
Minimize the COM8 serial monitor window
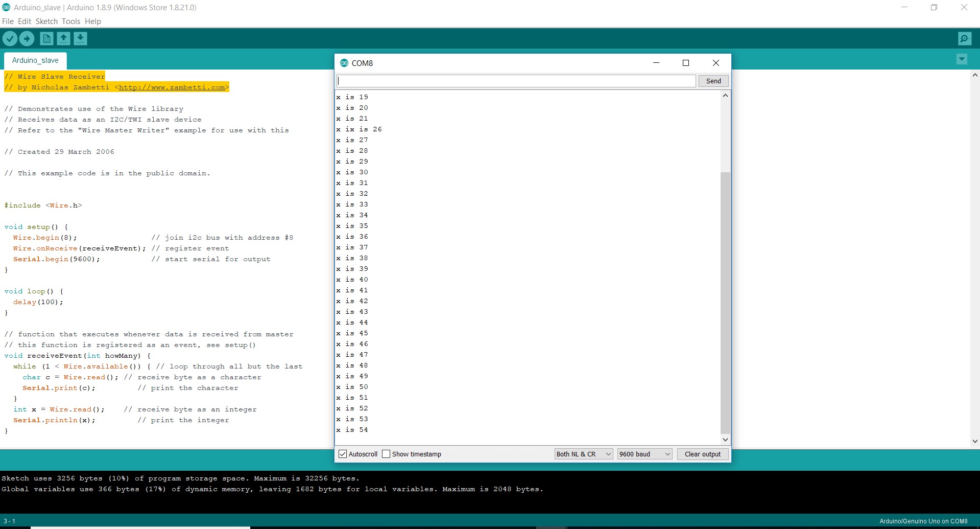pos(656,63)
